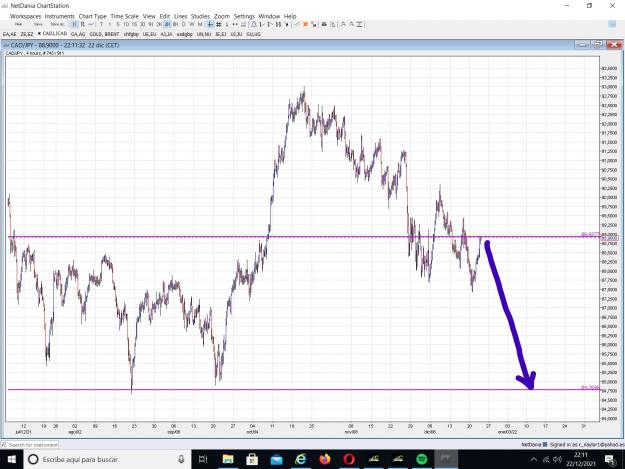625x469 pixels.
Task: Switch time scale to 10 minutes
Action: (126, 24)
